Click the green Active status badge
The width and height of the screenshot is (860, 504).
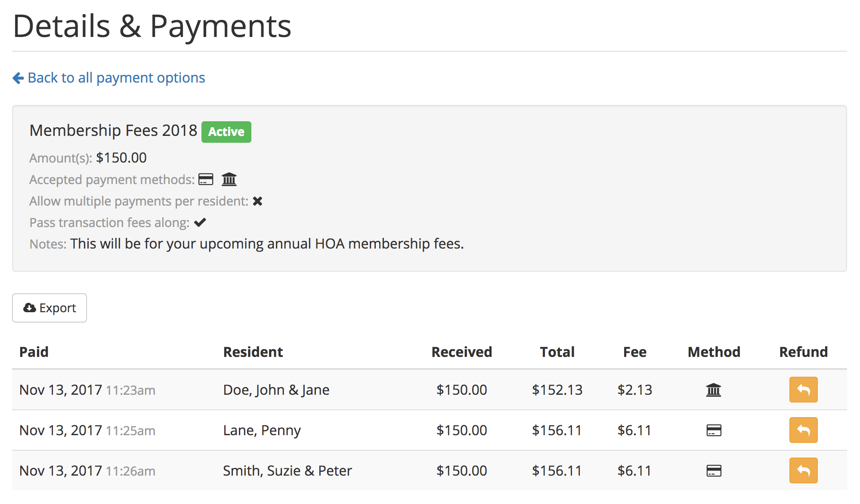(x=226, y=132)
